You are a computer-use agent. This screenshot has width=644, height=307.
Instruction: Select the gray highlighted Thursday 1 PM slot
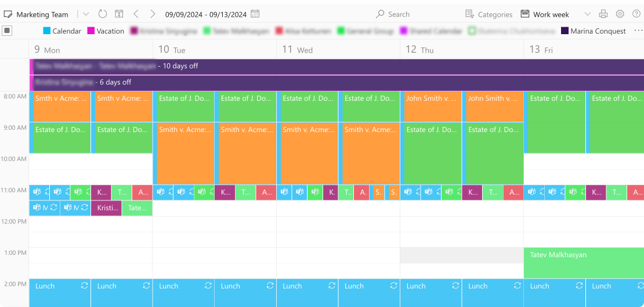click(462, 255)
